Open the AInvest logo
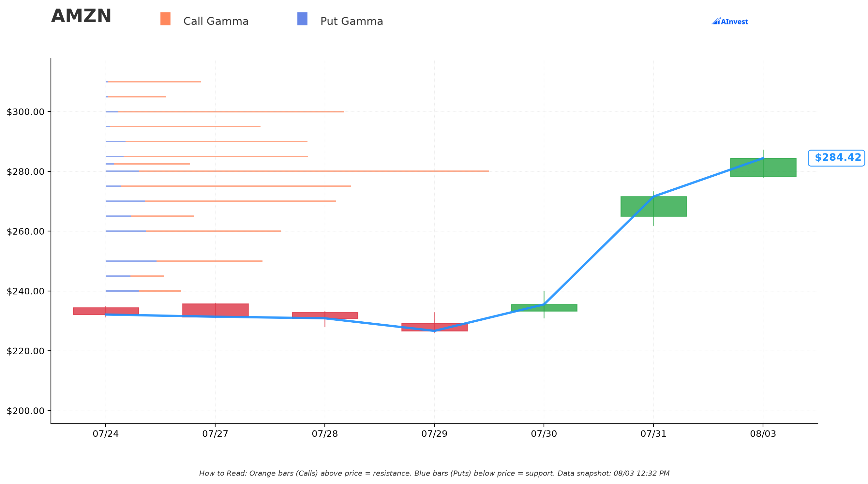 tap(730, 22)
